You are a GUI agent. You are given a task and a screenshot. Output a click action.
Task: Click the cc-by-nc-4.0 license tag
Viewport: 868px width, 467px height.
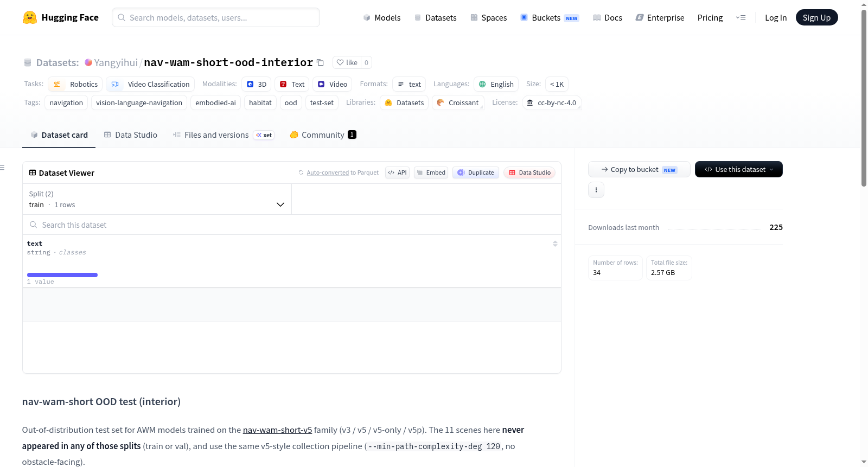[552, 103]
